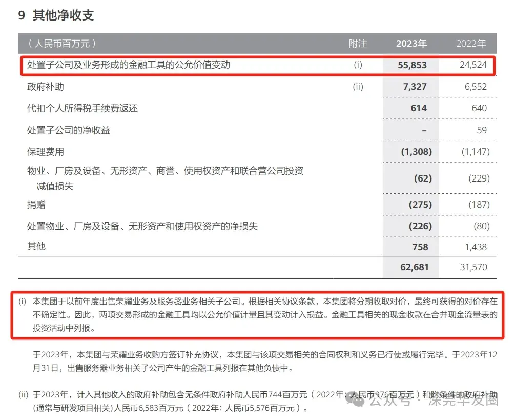Image resolution: width=515 pixels, height=420 pixels.
Task: Click the "减值损失" row label line
Action: tap(54, 186)
